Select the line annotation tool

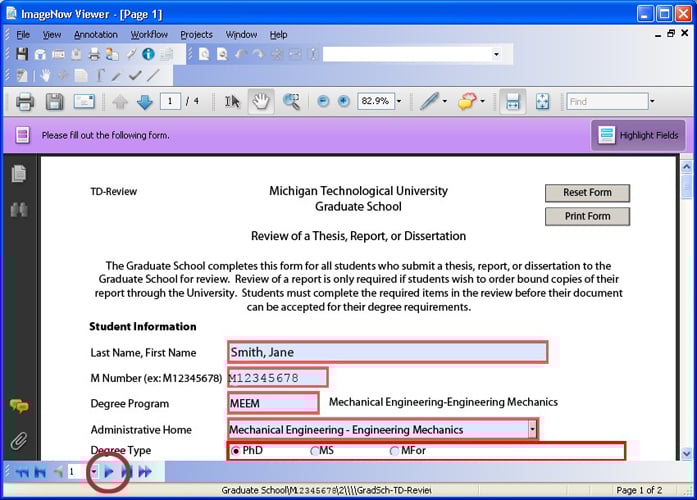(x=153, y=76)
